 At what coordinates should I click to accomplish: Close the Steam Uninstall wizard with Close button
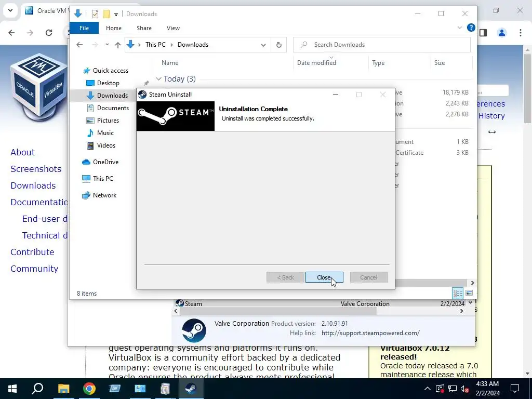(x=324, y=277)
